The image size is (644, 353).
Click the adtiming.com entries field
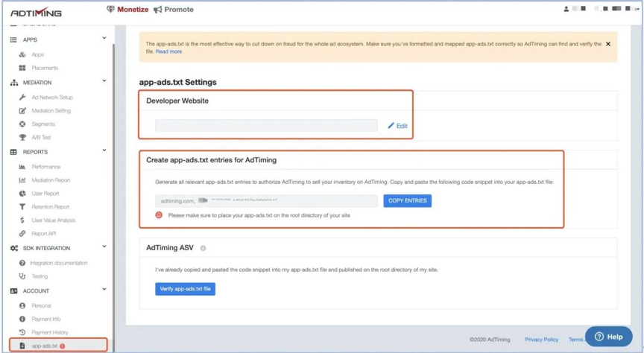(266, 201)
